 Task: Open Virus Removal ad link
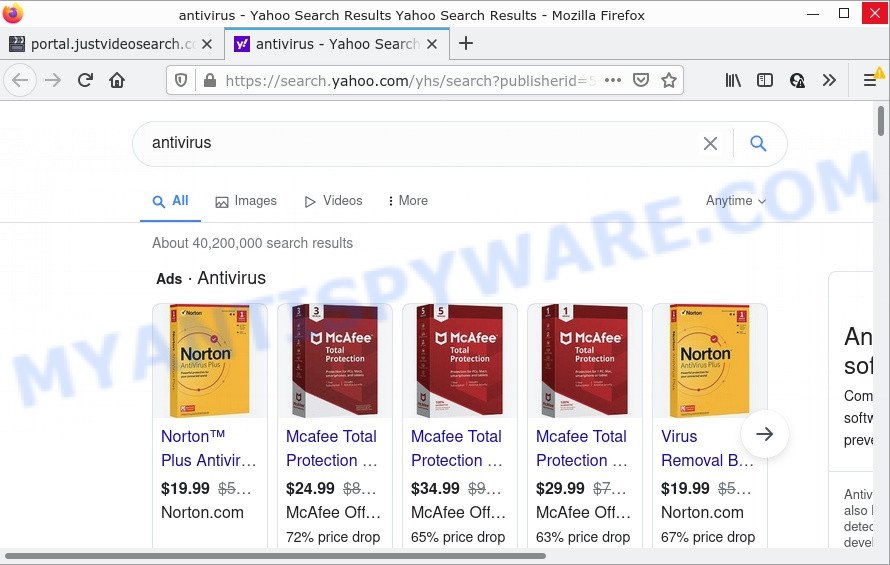click(707, 448)
